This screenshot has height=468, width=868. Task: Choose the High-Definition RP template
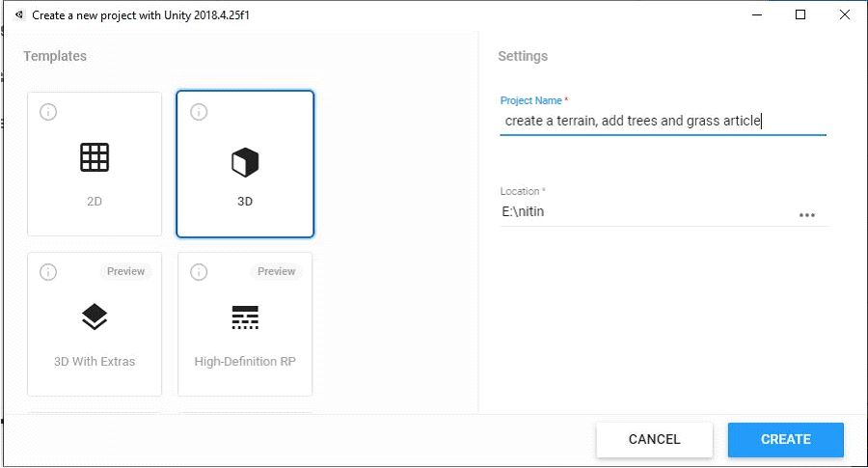[245, 324]
